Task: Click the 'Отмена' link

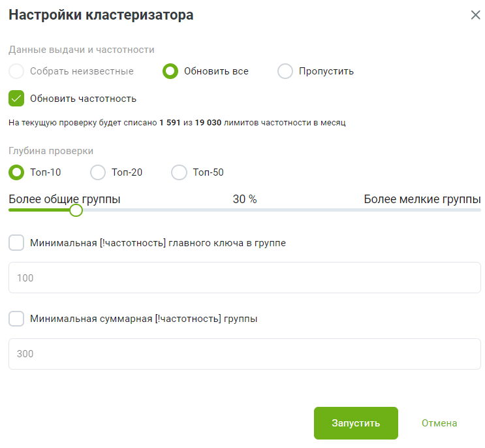Action: point(439,423)
